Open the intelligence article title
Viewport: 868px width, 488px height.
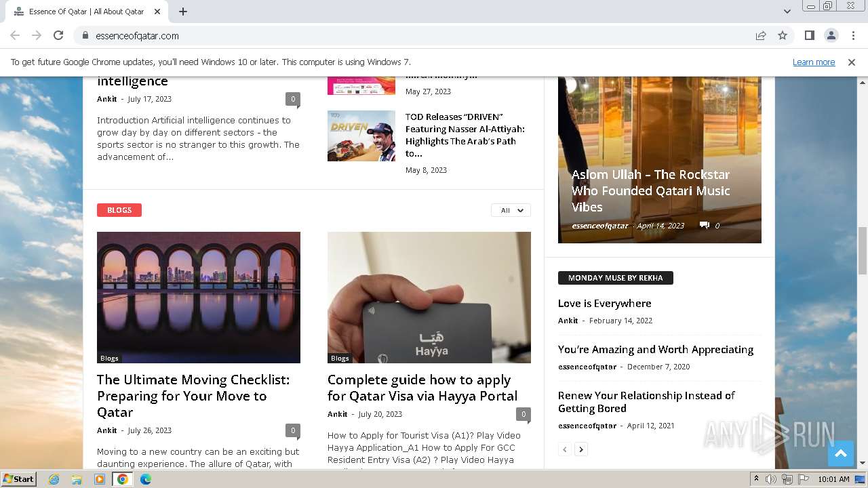132,81
